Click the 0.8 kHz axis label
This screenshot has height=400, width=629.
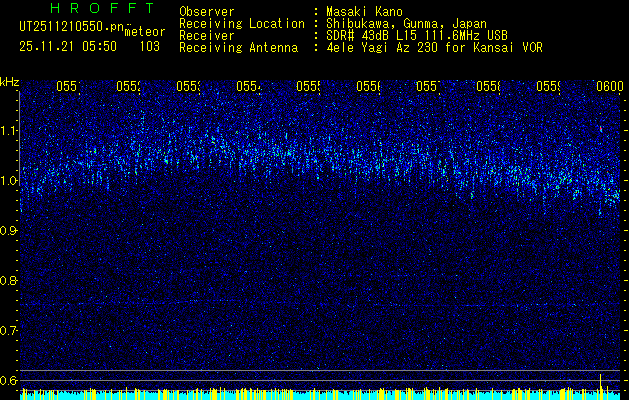coord(9,280)
